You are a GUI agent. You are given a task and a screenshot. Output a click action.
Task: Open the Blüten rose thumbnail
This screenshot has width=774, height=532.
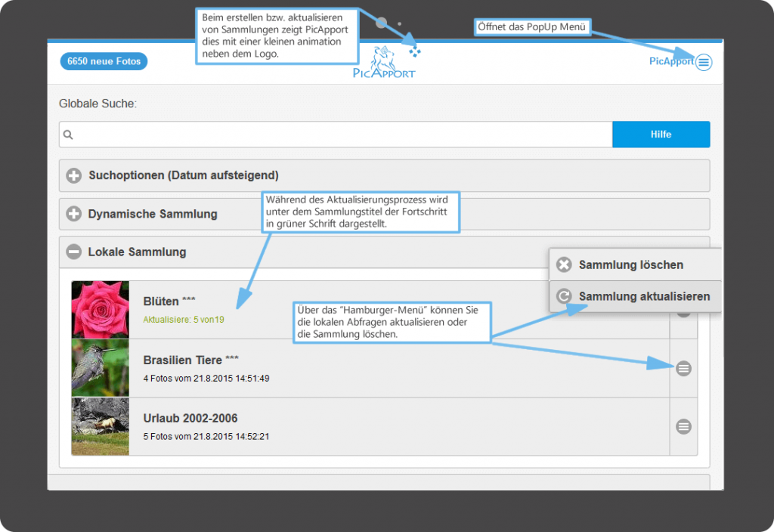pos(101,310)
